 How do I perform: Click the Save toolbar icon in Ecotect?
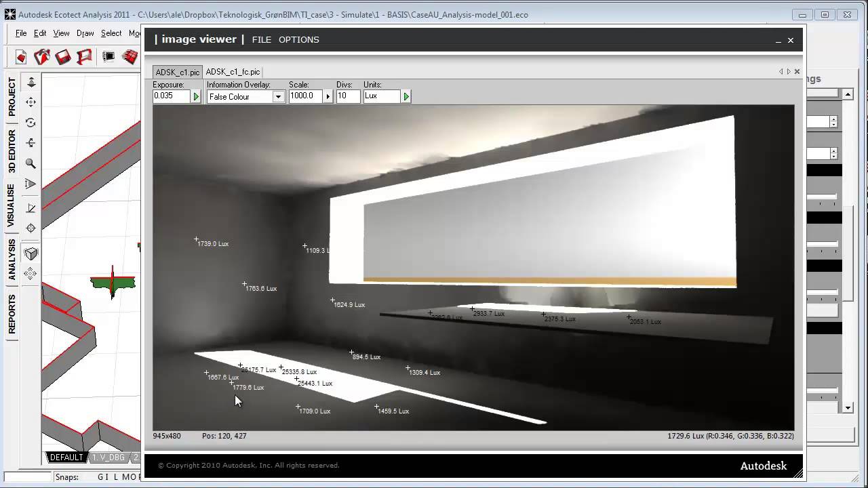(63, 57)
